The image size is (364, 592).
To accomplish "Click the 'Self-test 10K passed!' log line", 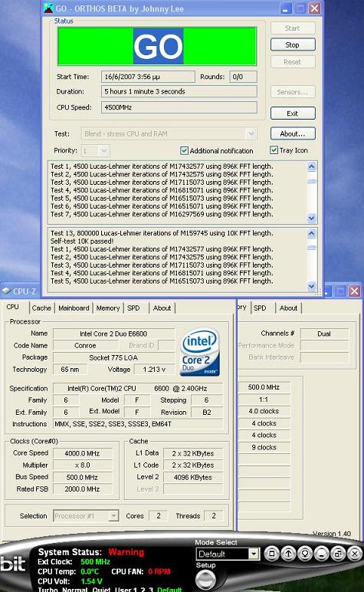I will point(82,242).
